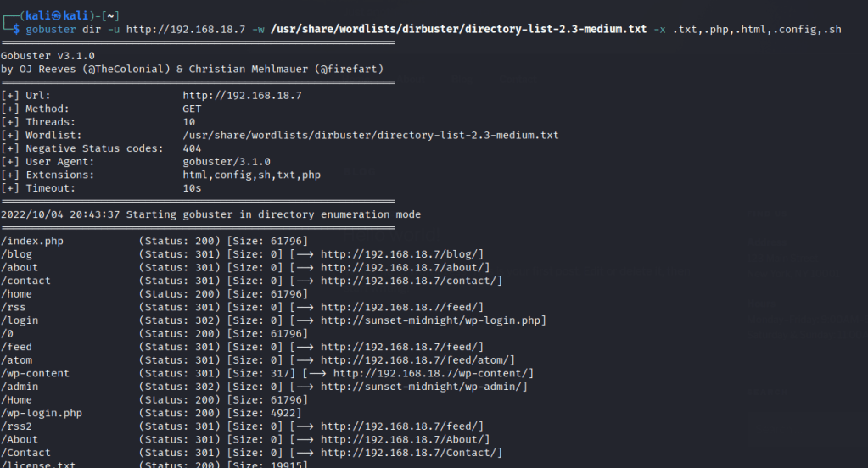Click the http://192.168.18.7/Contact/ capitalized redirect URL

click(x=411, y=453)
